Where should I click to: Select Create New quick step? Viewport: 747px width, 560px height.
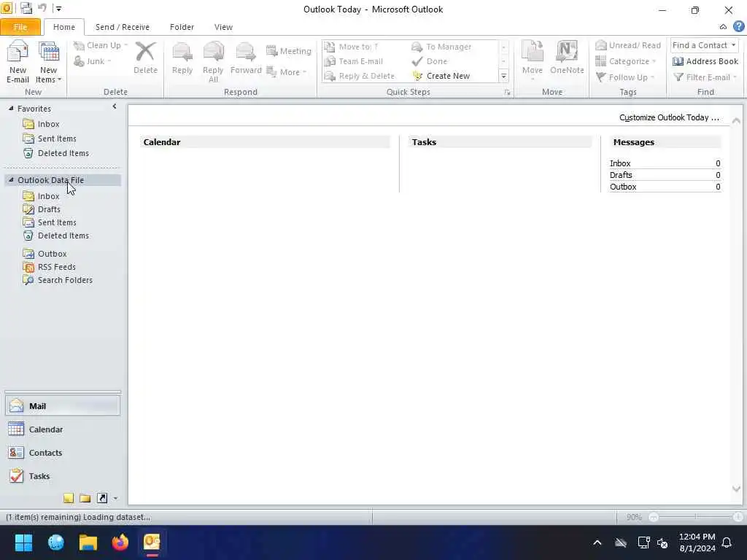pyautogui.click(x=441, y=76)
